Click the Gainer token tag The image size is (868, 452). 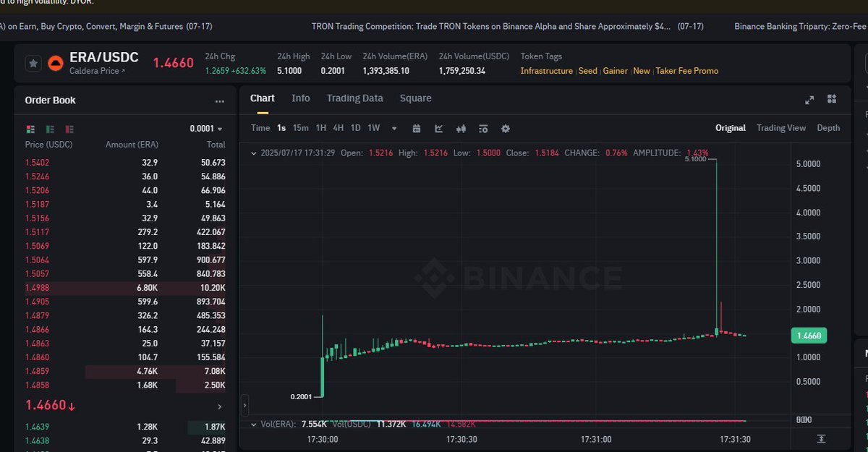coord(616,71)
